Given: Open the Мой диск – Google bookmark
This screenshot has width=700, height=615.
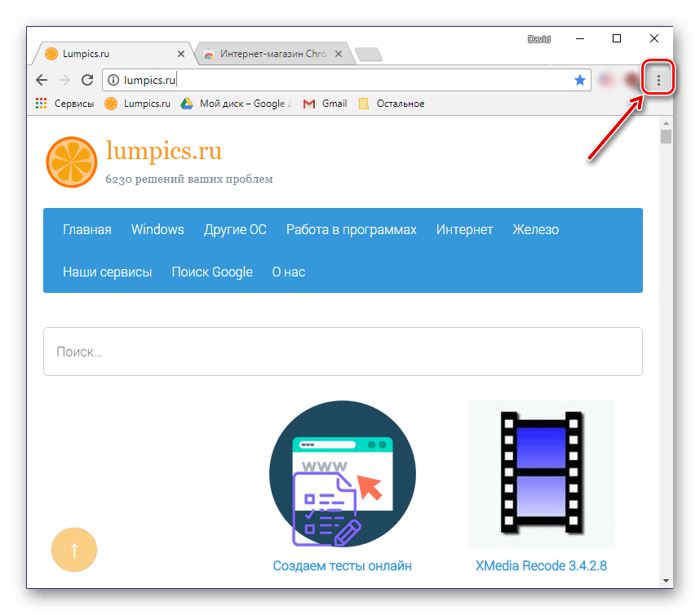Looking at the screenshot, I should [x=236, y=104].
